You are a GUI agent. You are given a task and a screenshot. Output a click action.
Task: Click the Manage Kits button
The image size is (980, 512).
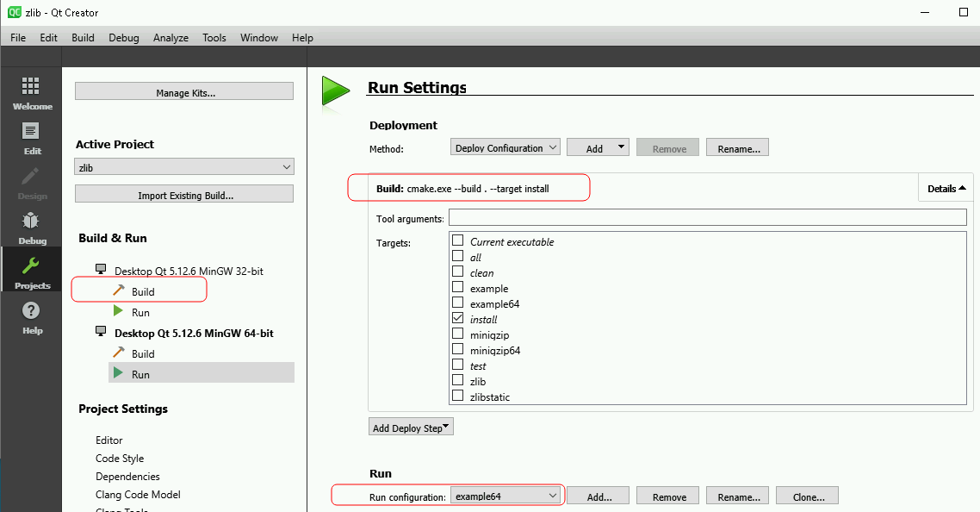tap(183, 91)
